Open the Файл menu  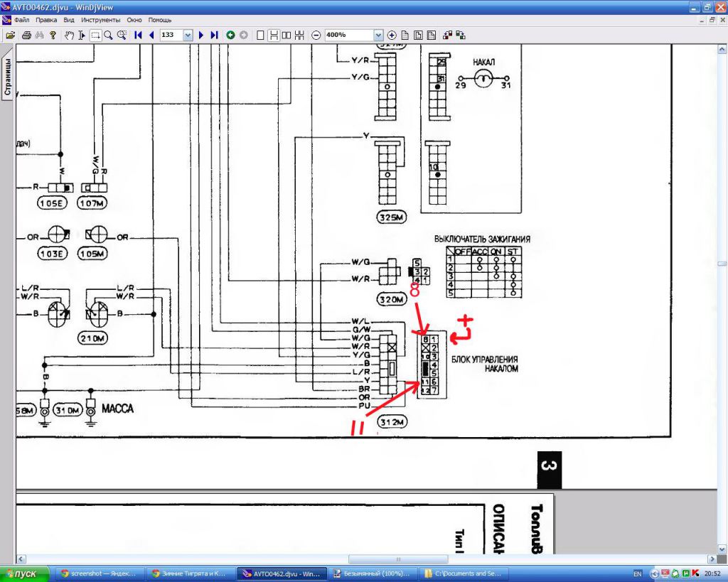(x=21, y=20)
